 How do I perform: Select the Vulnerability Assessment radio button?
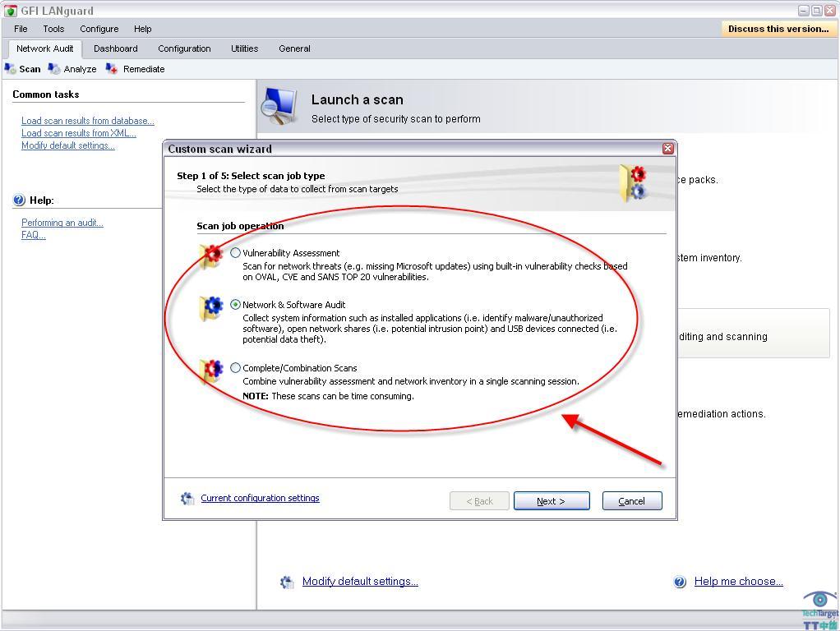[235, 253]
